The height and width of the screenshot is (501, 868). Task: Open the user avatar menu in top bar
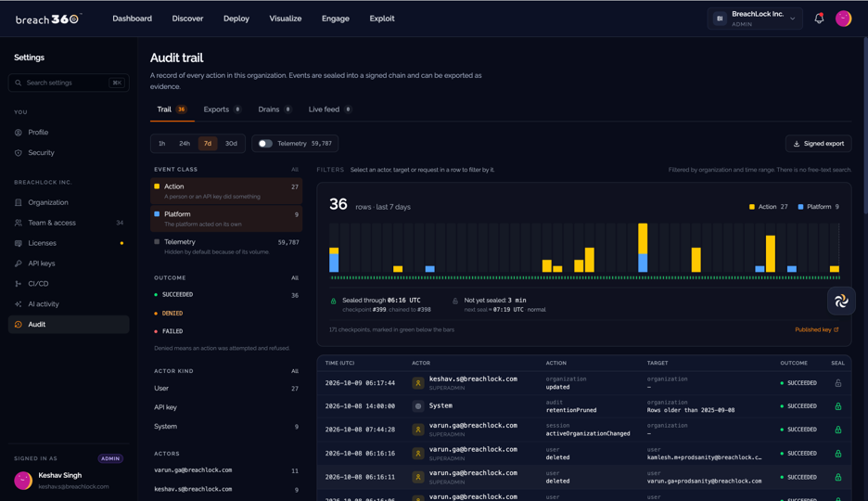point(843,19)
